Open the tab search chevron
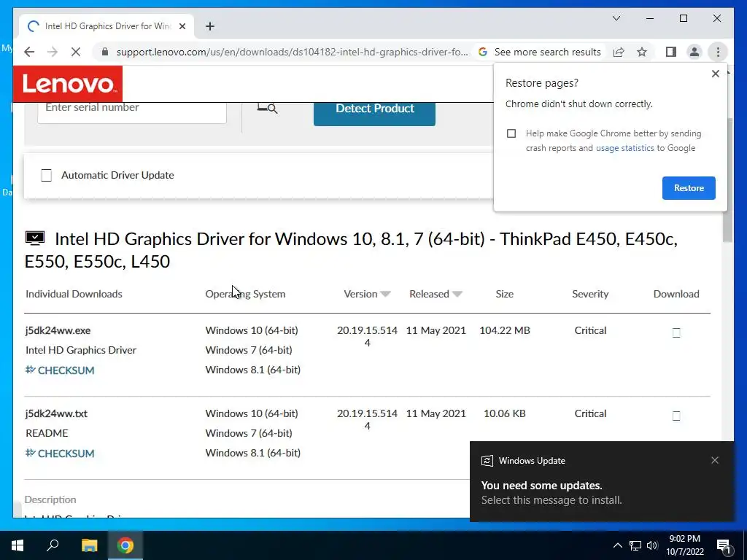 (616, 18)
